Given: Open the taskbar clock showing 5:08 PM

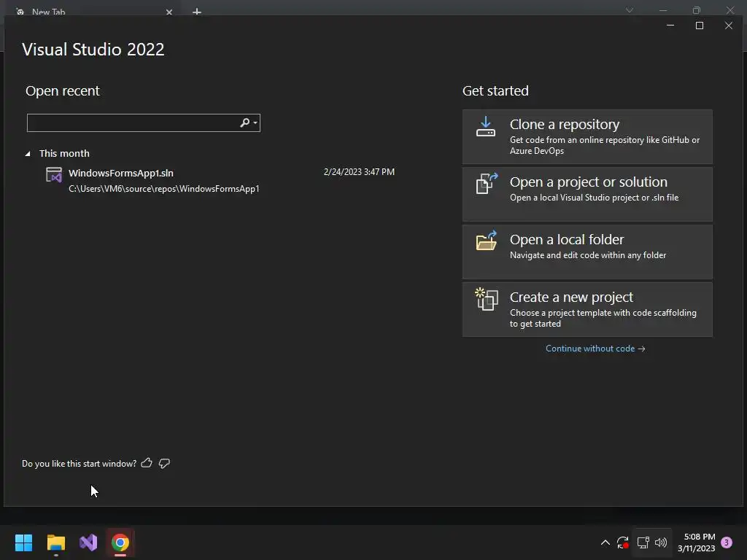Looking at the screenshot, I should (697, 542).
